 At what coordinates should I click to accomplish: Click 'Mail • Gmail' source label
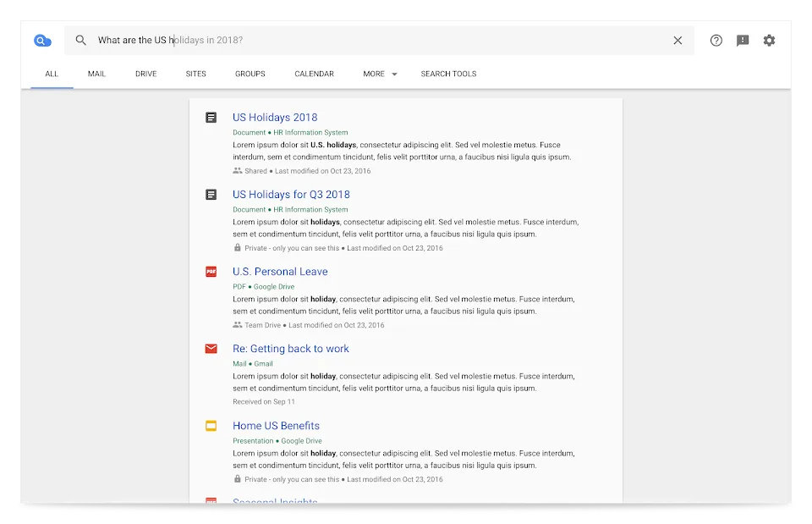[253, 364]
